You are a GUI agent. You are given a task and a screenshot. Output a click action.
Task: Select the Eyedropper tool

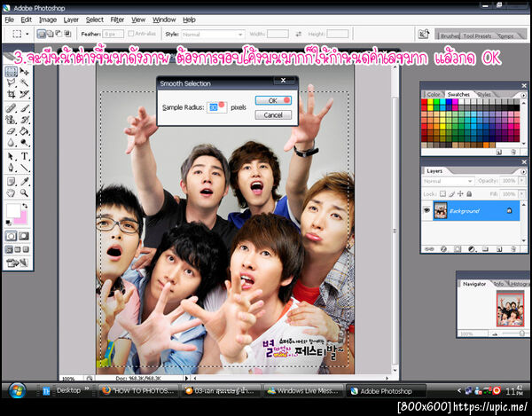[x=24, y=182]
